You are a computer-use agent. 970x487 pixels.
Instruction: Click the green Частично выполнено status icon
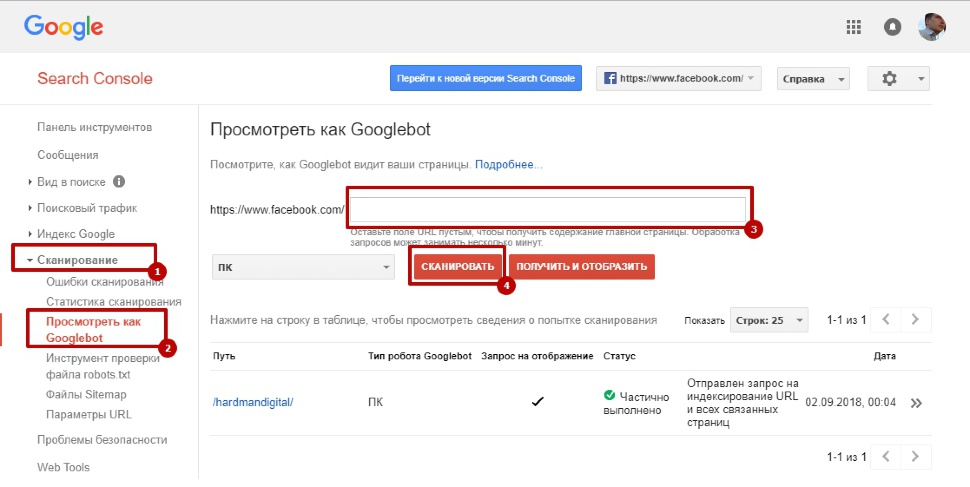[x=609, y=395]
